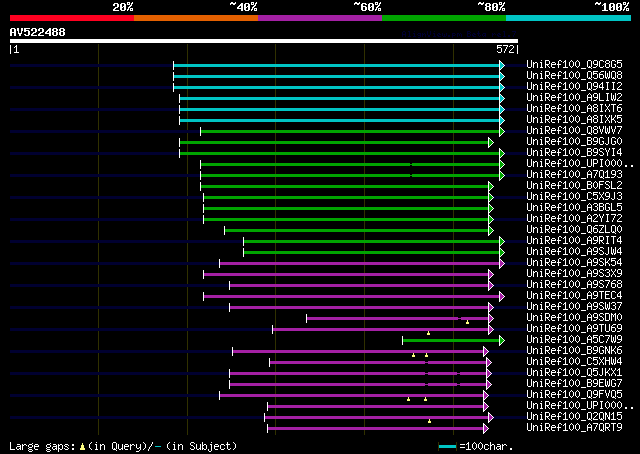The width and height of the screenshot is (640, 454).
Task: Select the UniRef100_A9TU69 label
Action: click(x=574, y=329)
